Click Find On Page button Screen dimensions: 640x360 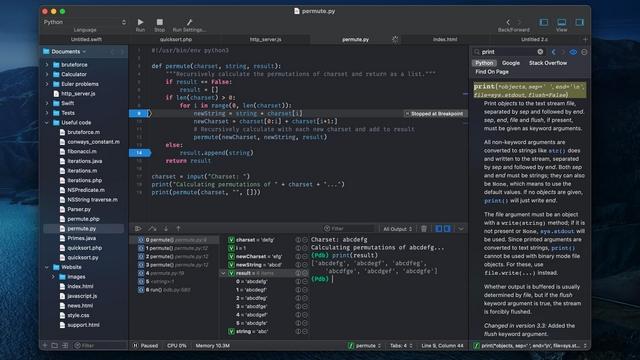tap(492, 72)
